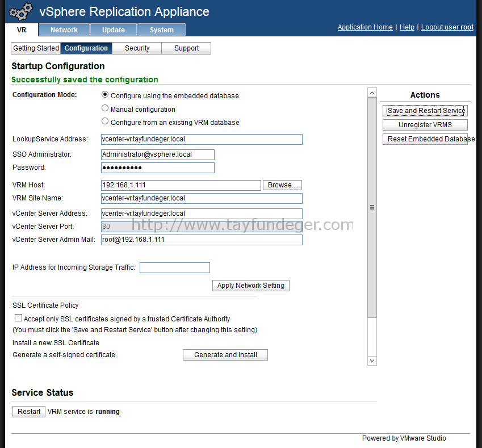Screen dimensions: 482x448
Task: Open the VR main tab
Action: click(x=22, y=30)
